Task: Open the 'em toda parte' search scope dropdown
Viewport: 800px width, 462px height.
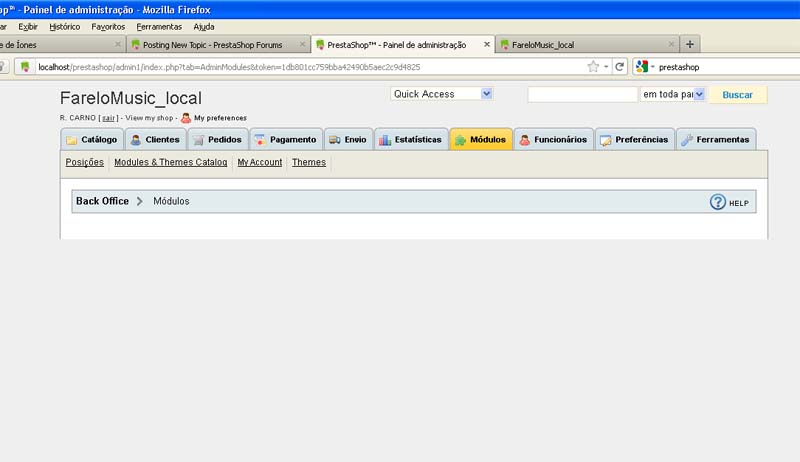Action: pos(672,94)
